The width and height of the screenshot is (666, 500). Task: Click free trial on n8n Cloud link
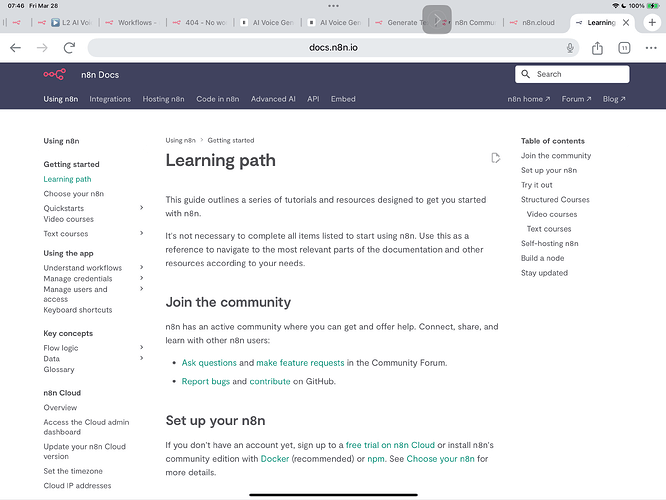[x=390, y=445]
